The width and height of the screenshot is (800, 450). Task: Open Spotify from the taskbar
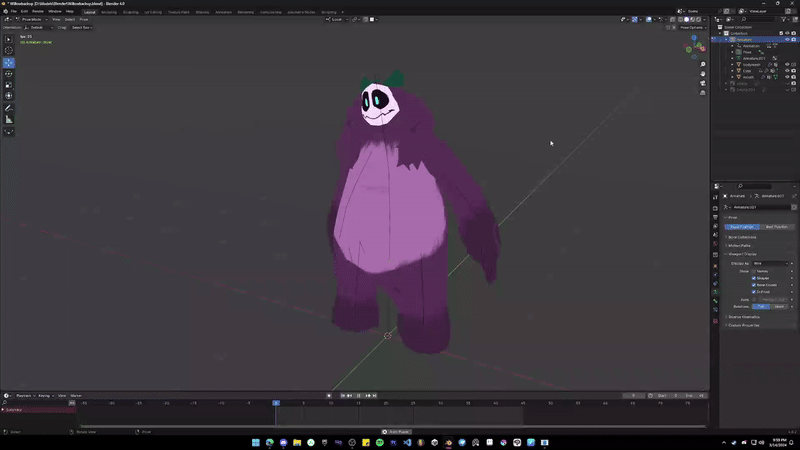click(380, 442)
